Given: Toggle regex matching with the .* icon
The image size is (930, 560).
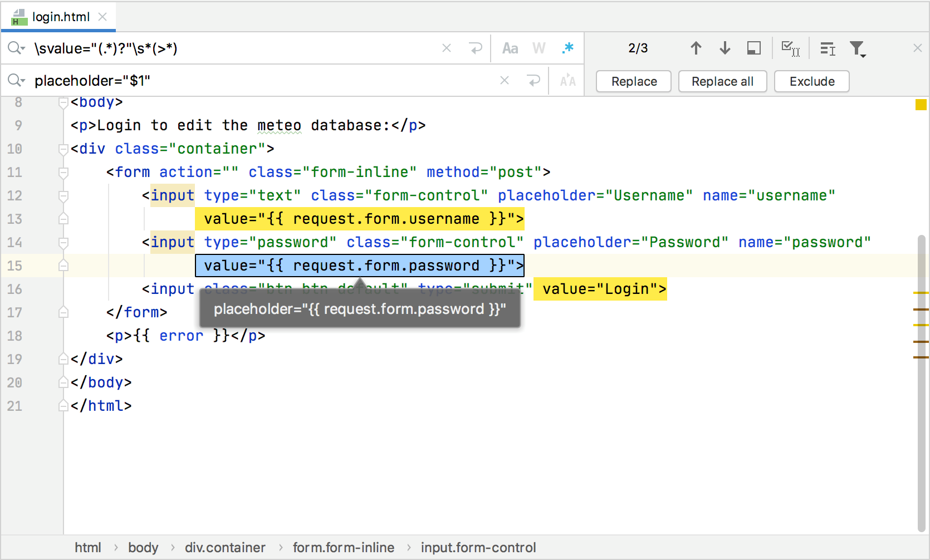Looking at the screenshot, I should [567, 48].
